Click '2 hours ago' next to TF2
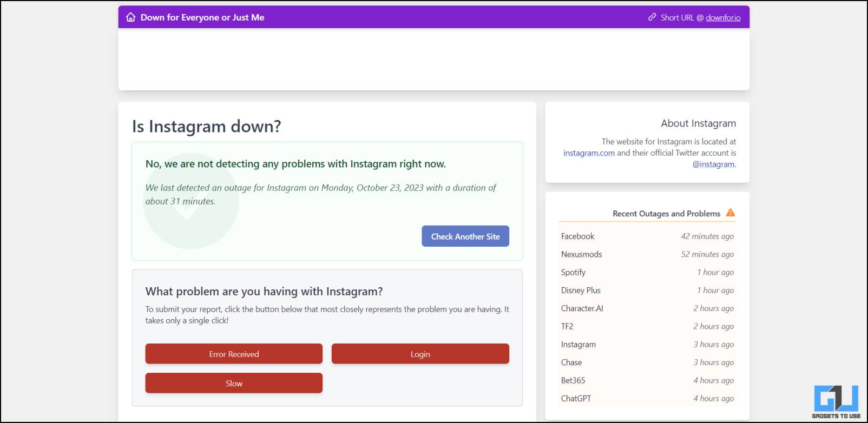 pyautogui.click(x=714, y=326)
